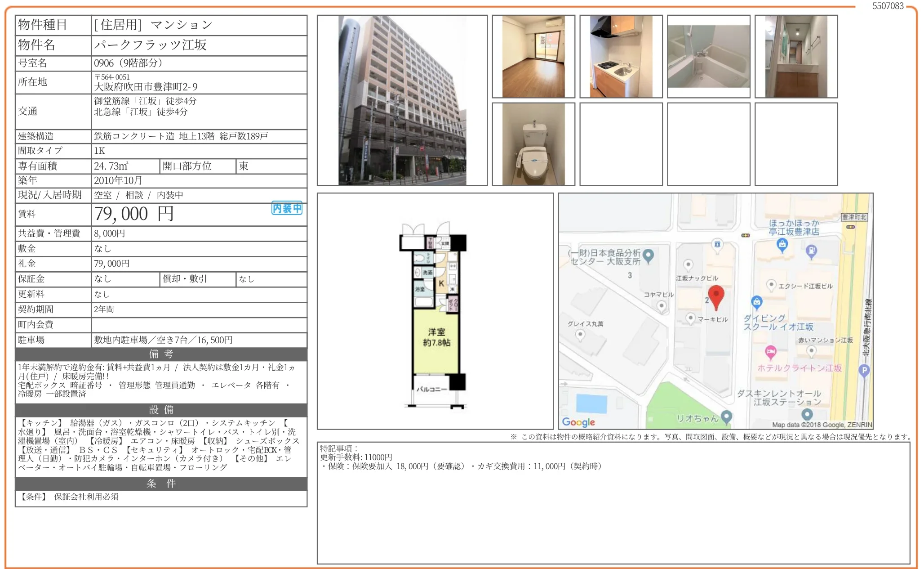Click the ダスキンレントオール江坂ステーション marker
Image resolution: width=924 pixels, height=569 pixels.
coord(807,413)
